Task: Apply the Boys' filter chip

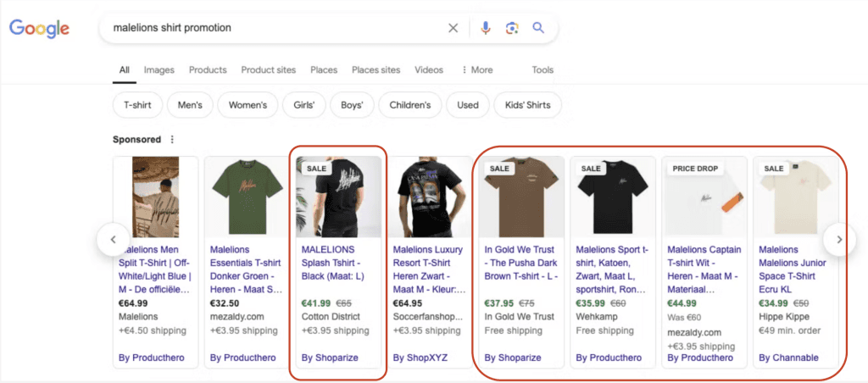Action: coord(352,105)
